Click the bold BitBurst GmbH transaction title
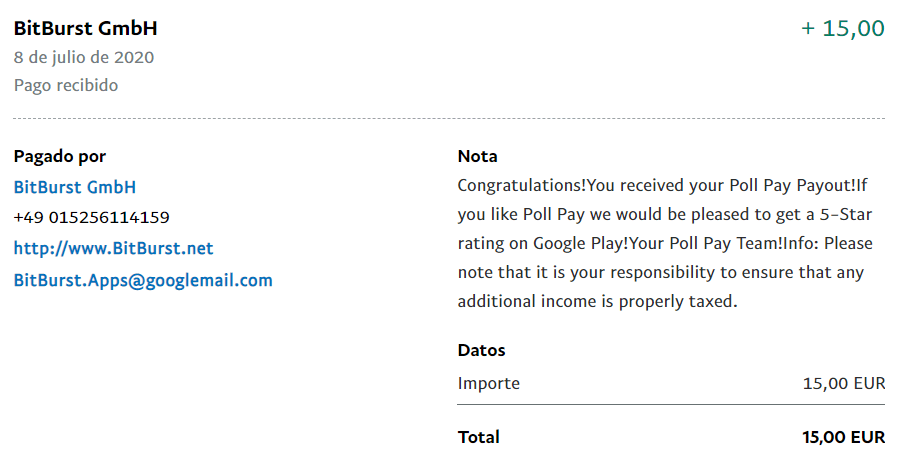 point(85,28)
